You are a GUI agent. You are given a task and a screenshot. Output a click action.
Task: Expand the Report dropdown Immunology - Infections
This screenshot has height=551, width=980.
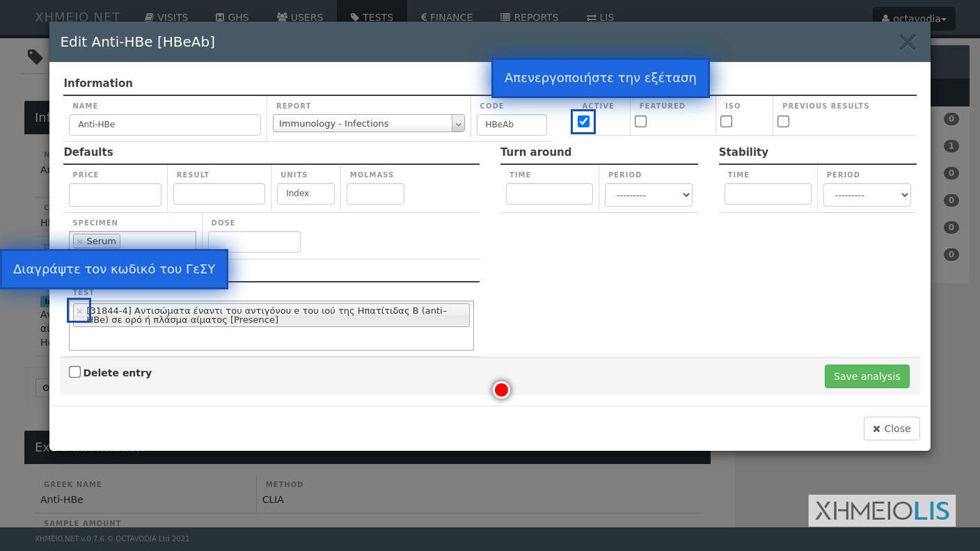click(368, 124)
